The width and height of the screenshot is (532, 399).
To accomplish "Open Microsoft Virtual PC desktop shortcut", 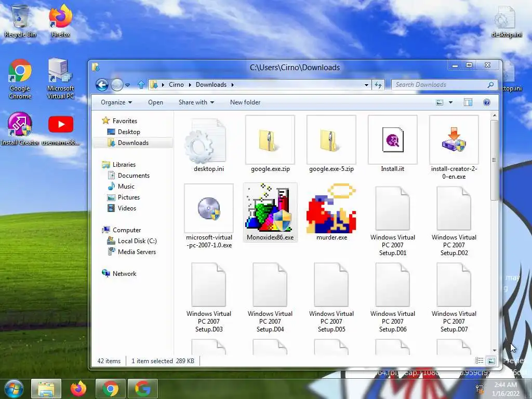I will [60, 79].
